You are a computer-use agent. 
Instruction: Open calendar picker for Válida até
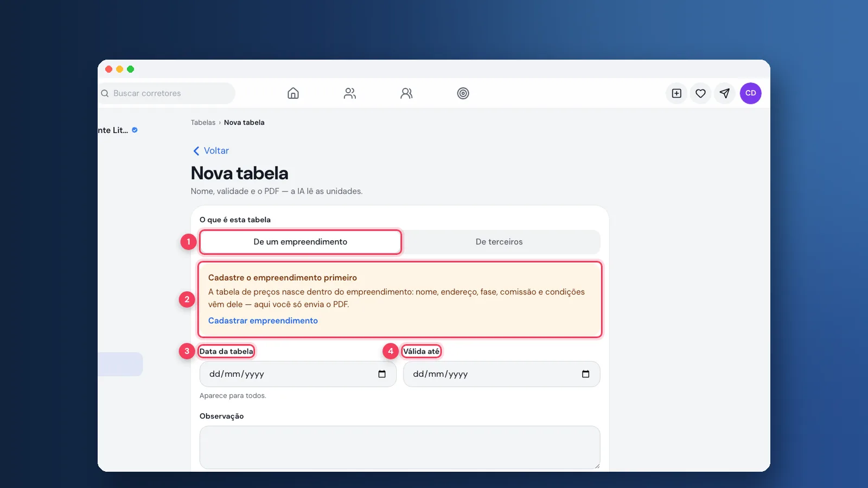pyautogui.click(x=585, y=374)
